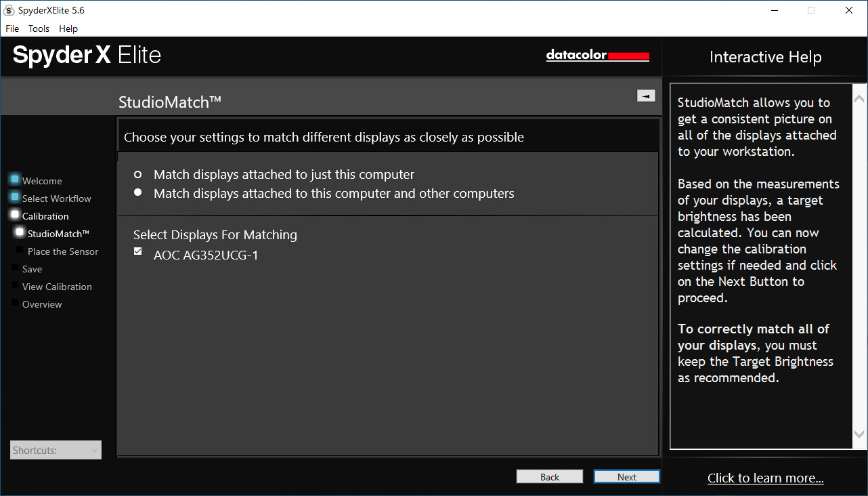Click the Choose your settings instruction text
The width and height of the screenshot is (868, 496).
(324, 138)
